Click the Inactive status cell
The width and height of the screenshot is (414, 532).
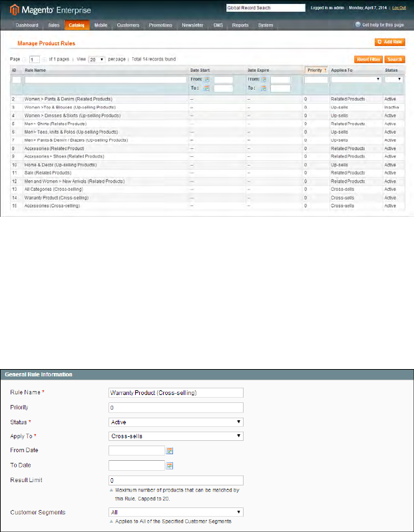click(391, 107)
